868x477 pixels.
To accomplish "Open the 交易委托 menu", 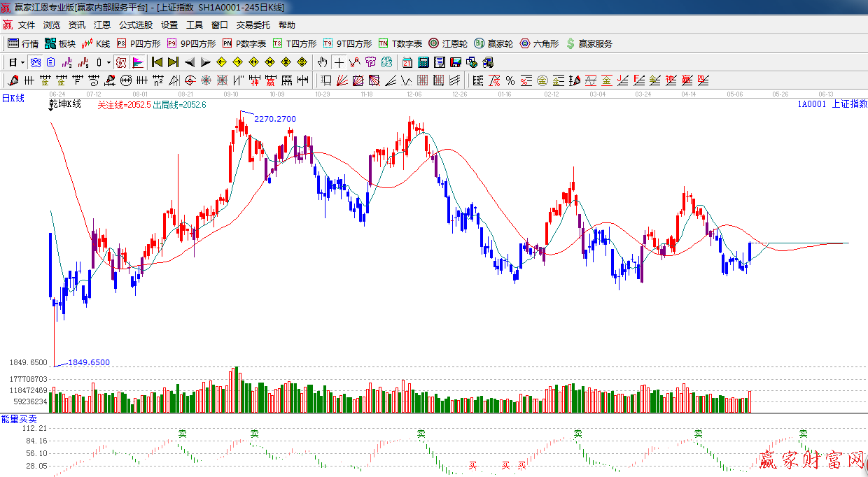I will pyautogui.click(x=253, y=24).
